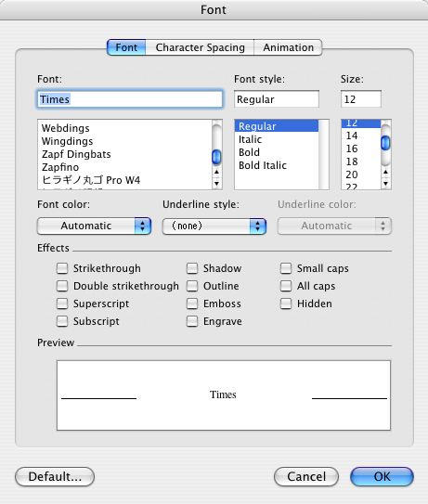Enable the Superscript checkbox
This screenshot has width=428, height=504.
click(x=62, y=304)
